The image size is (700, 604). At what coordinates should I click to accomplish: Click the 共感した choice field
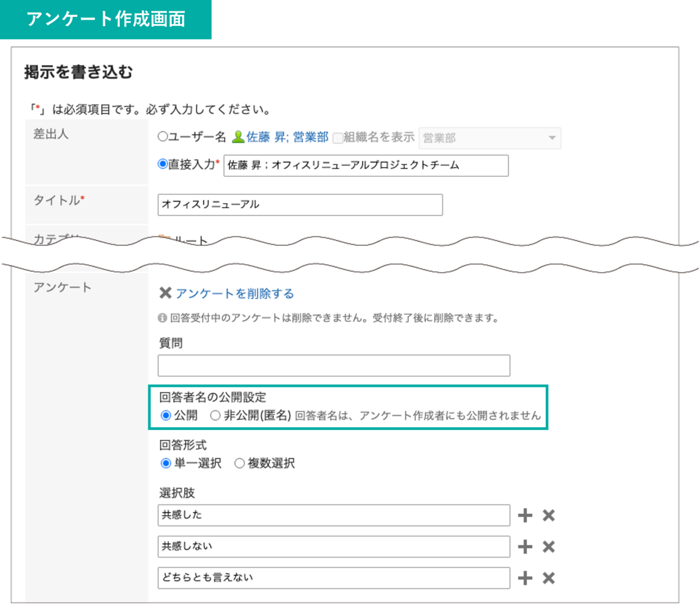[334, 515]
